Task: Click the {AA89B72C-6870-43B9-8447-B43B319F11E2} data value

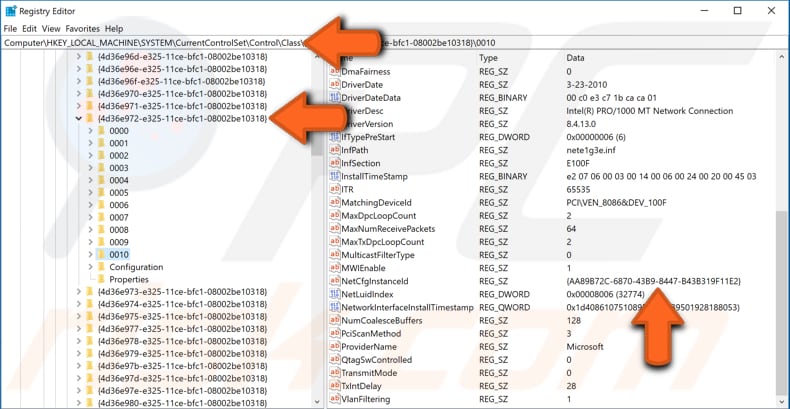Action: 653,281
